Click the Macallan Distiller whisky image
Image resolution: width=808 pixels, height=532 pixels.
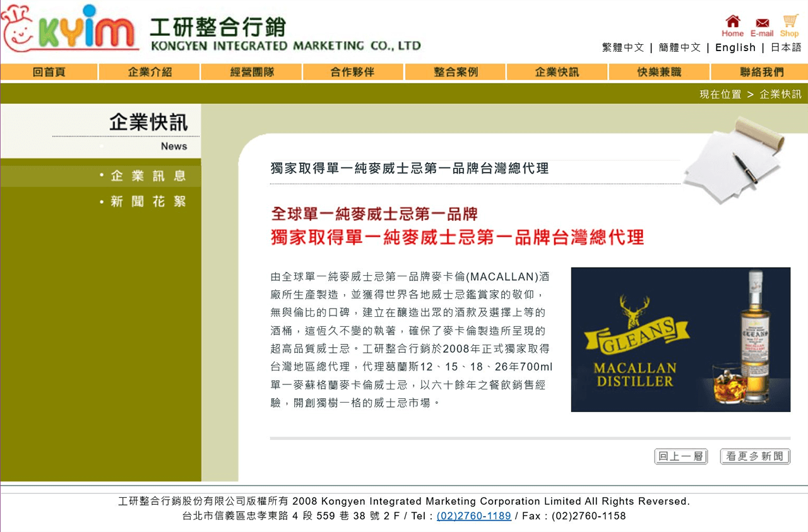click(x=680, y=340)
